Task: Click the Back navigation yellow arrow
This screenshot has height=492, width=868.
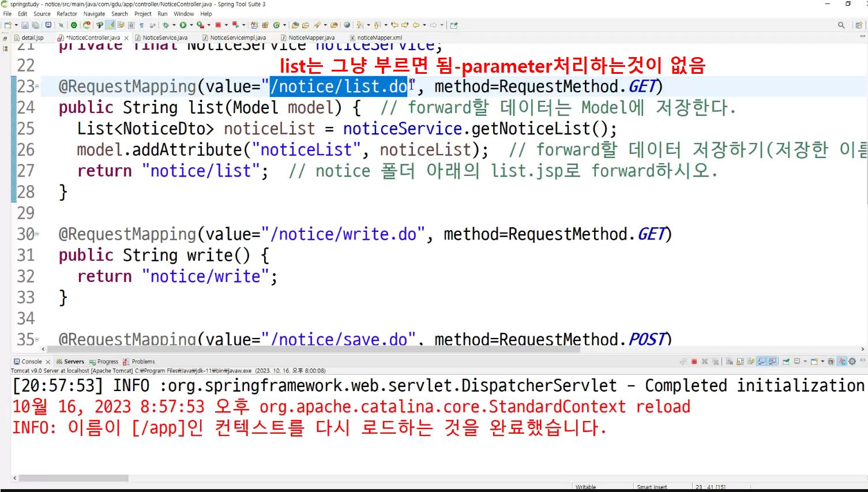Action: [x=416, y=25]
